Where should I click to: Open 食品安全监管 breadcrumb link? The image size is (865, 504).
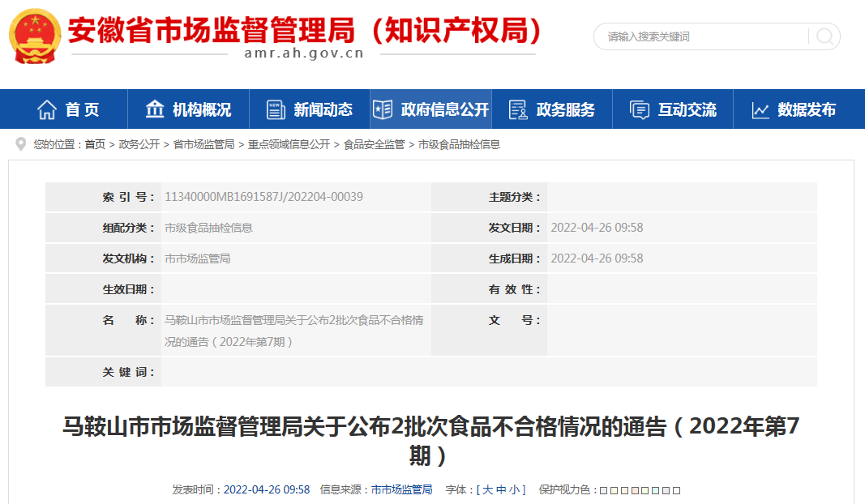pyautogui.click(x=374, y=144)
